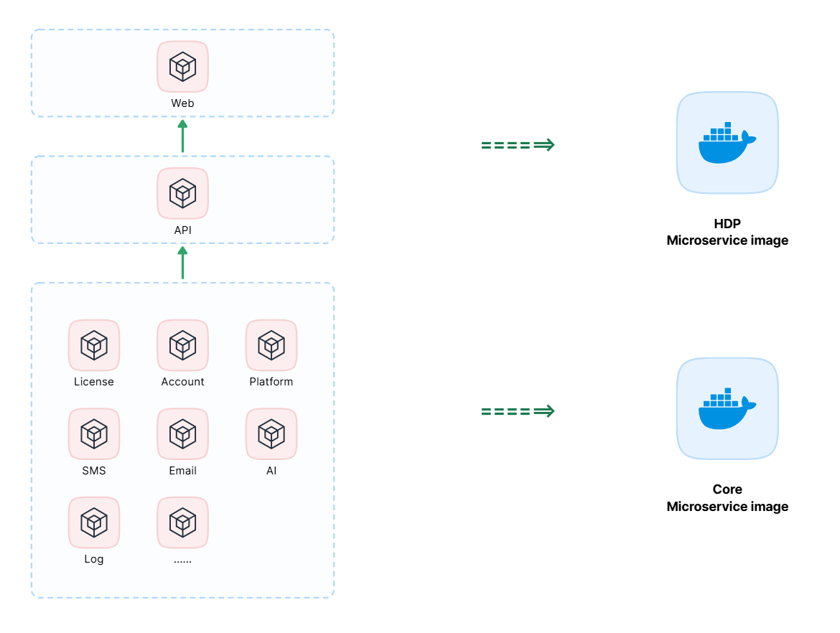Click the Log service icon
The image size is (840, 633).
click(x=94, y=522)
